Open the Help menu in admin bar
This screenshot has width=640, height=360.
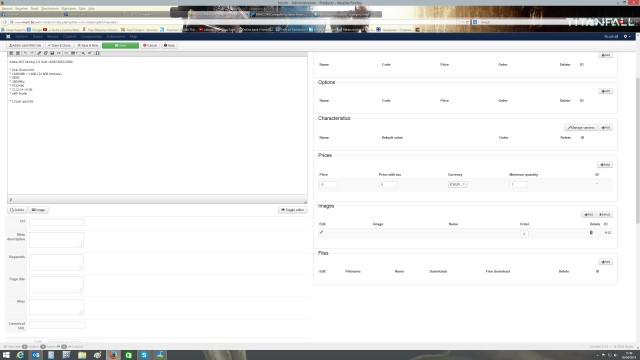(133, 36)
